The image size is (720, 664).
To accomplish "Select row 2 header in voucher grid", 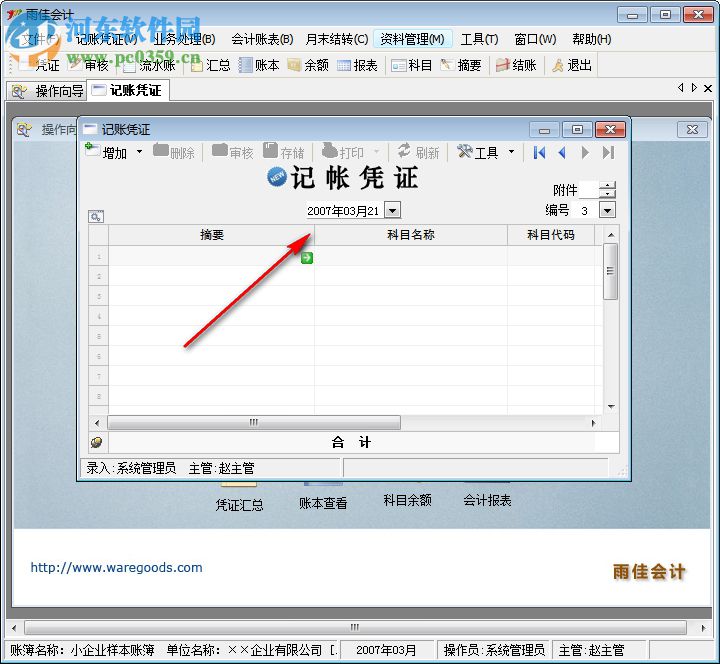I will 99,276.
